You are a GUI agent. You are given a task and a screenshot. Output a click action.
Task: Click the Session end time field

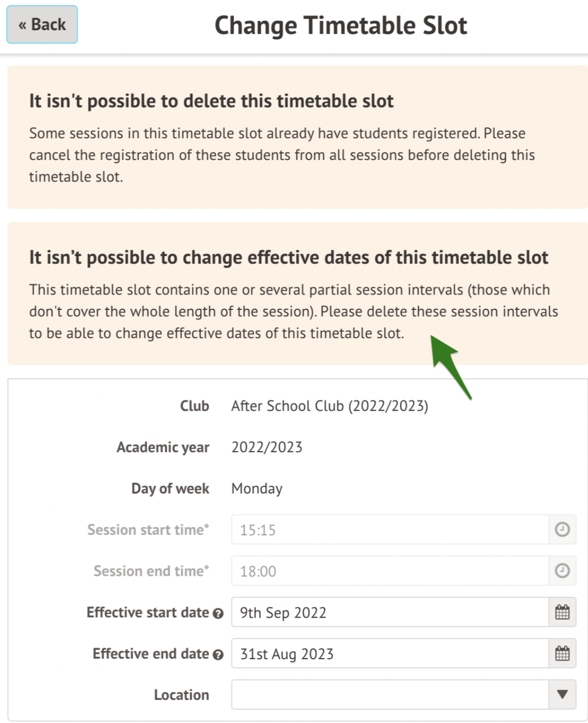tap(390, 571)
